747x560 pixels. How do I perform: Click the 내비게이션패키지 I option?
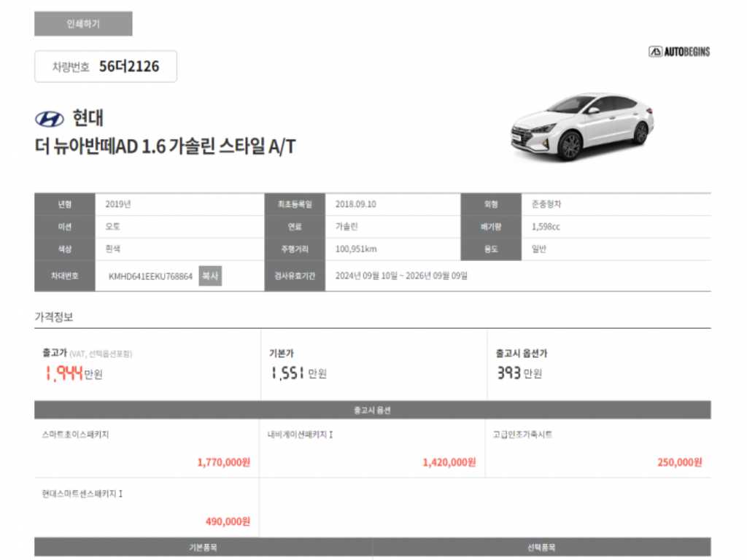300,435
